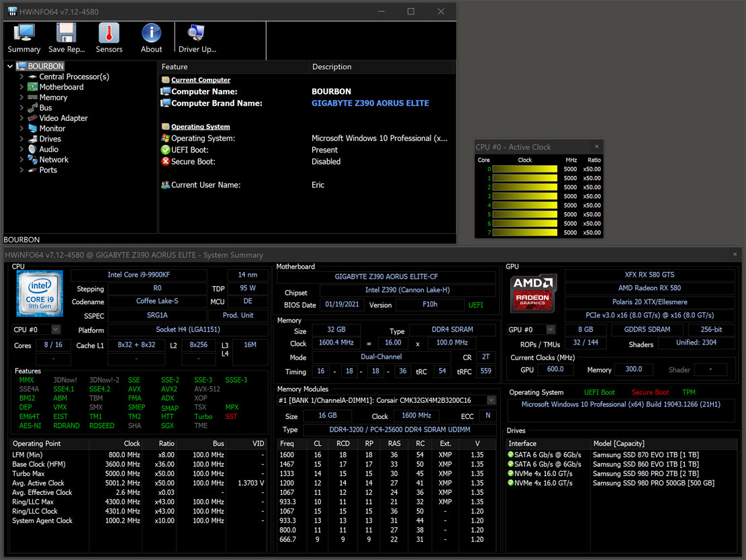Click the Monitor tree icon

pos(32,128)
